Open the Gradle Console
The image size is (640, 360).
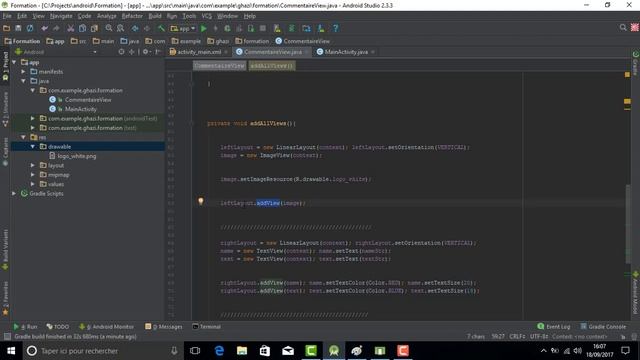(603, 327)
